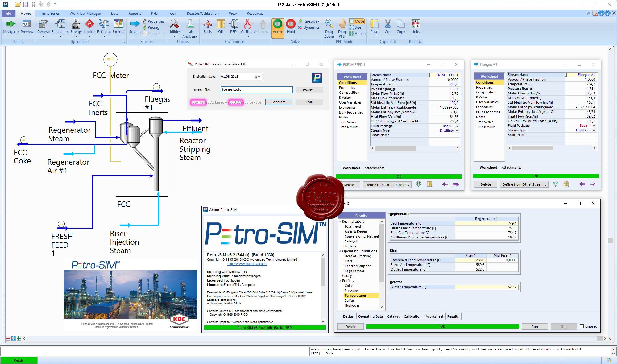Toggle Attach PFD mode

point(357,34)
